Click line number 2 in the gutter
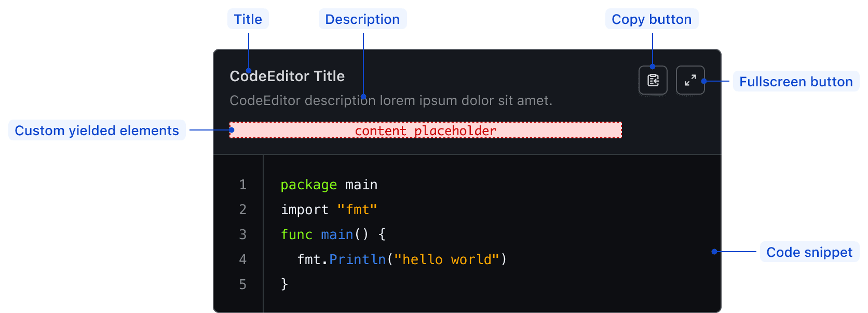The height and width of the screenshot is (313, 868). pos(242,210)
